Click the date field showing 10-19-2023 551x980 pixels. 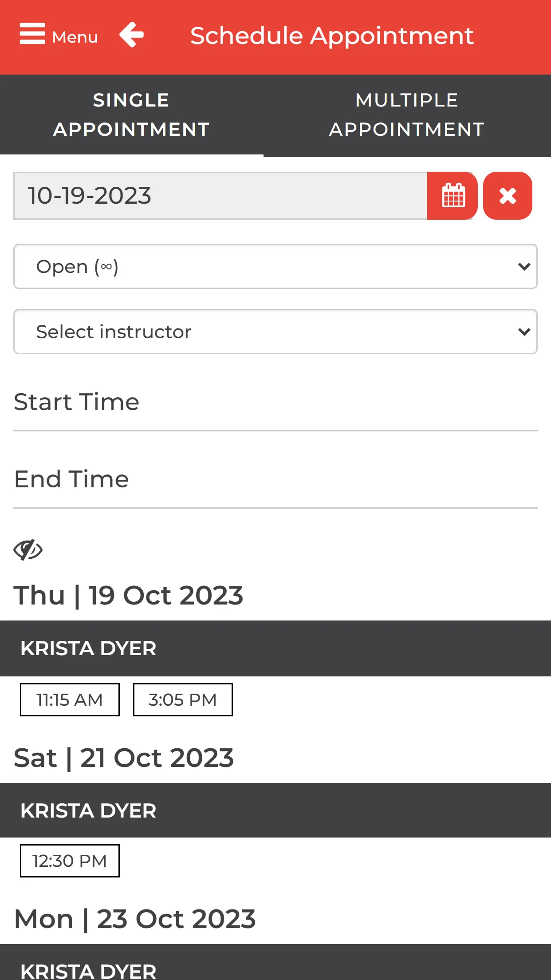(x=220, y=196)
